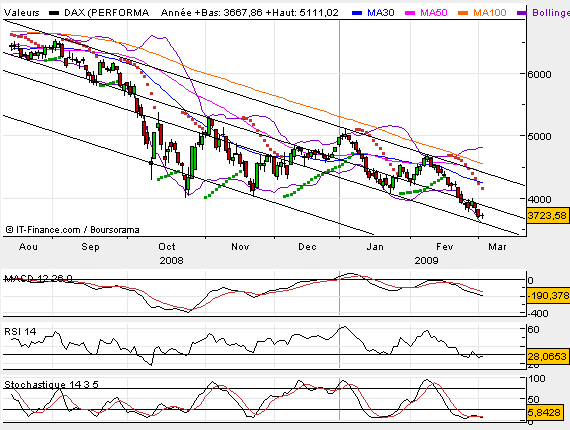Click the 60 RSI axis label
570x430 pixels.
(x=533, y=330)
